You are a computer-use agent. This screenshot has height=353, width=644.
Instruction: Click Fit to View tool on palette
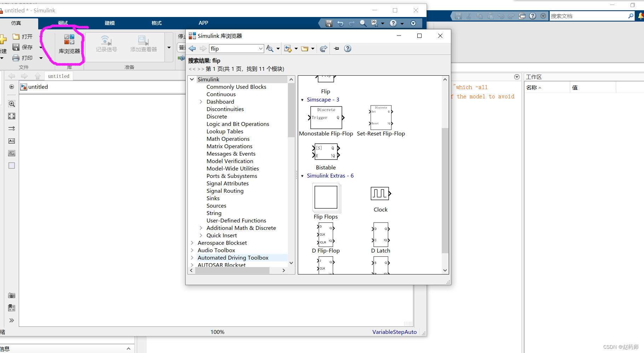click(x=12, y=116)
